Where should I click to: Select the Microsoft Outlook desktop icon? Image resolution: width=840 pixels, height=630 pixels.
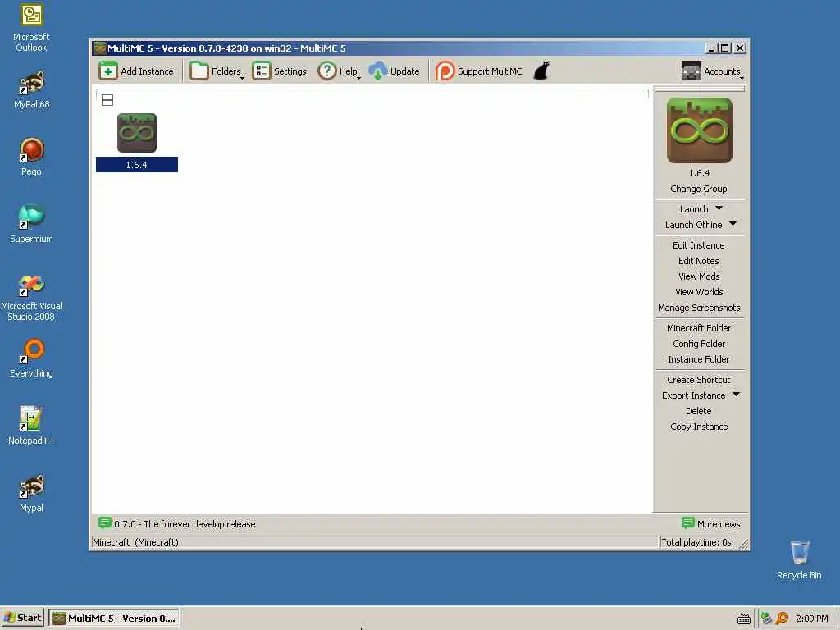coord(32,28)
